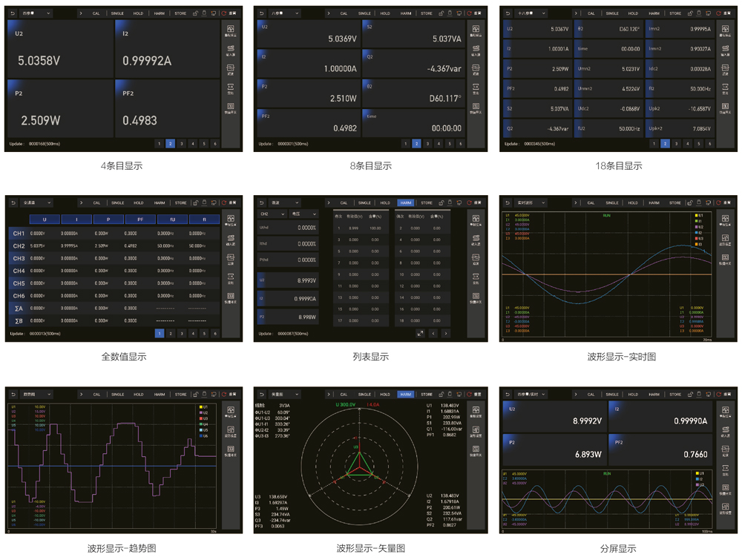Click reset refresh icon in 18-item display
Image resolution: width=742 pixels, height=560 pixels.
pyautogui.click(x=718, y=13)
